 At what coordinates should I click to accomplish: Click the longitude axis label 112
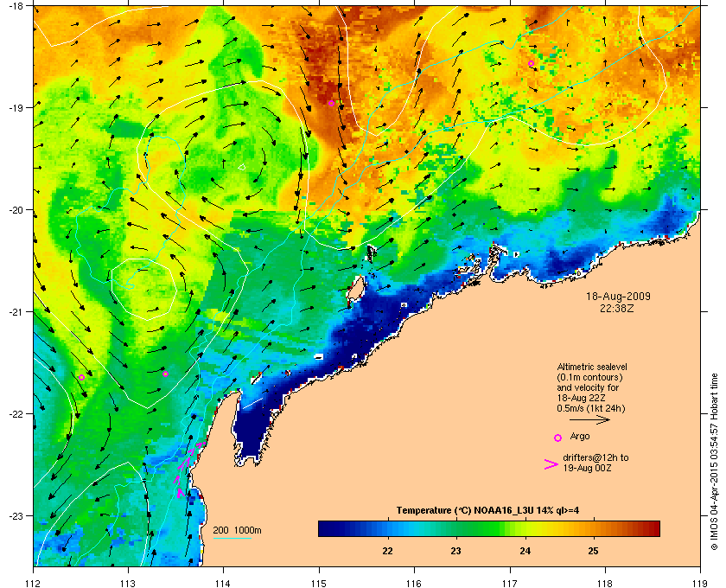pos(34,583)
